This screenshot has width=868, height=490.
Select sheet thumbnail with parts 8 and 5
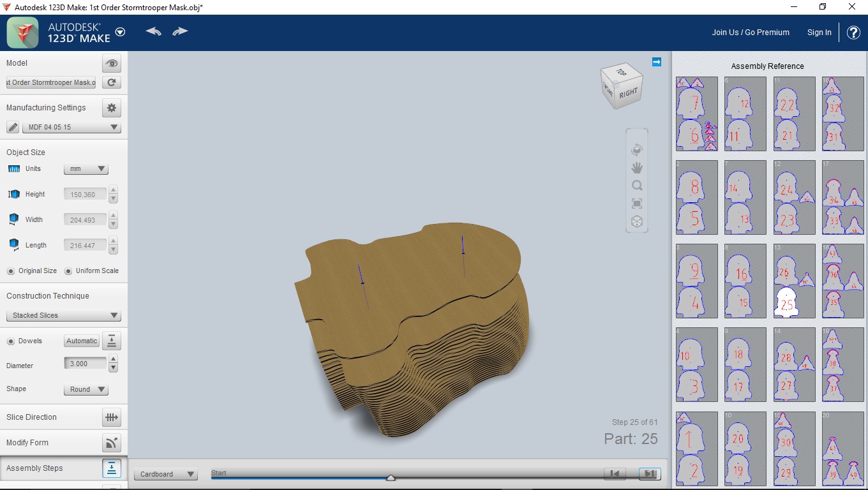pos(697,197)
